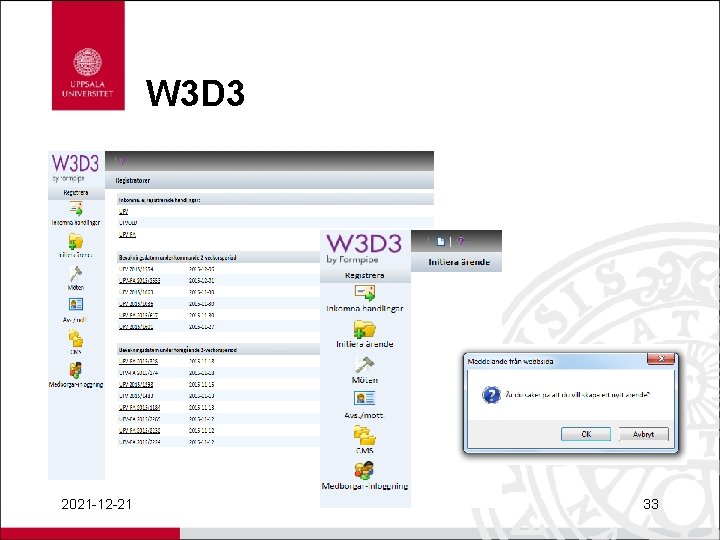Click Avbryt in the webpage message dialog
720x540 pixels.
pos(643,434)
